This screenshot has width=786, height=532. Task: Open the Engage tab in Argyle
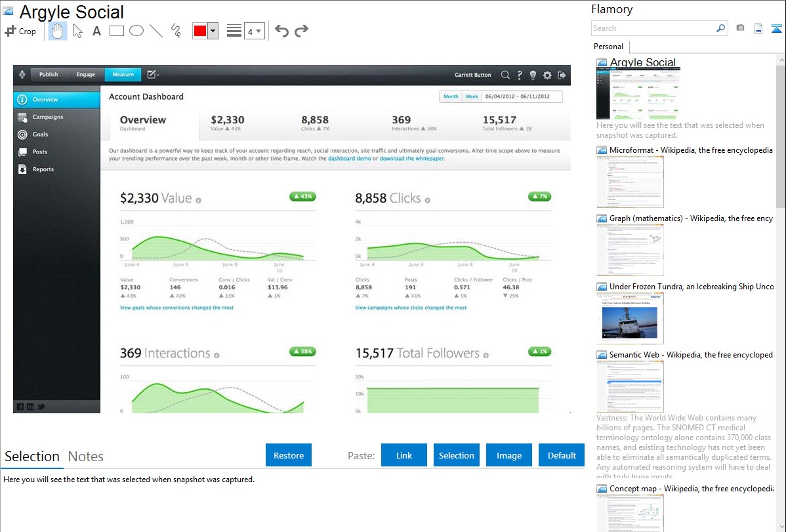(x=86, y=74)
